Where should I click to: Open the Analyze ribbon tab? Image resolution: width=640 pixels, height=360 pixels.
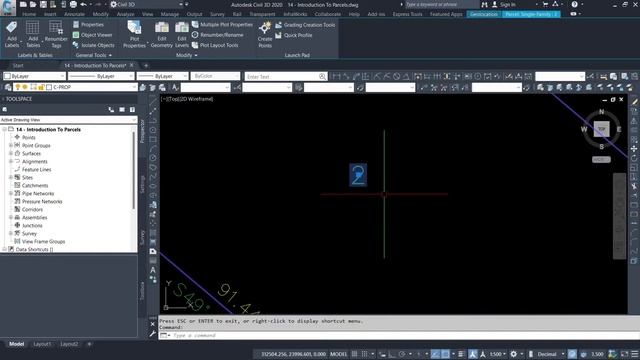[125, 14]
